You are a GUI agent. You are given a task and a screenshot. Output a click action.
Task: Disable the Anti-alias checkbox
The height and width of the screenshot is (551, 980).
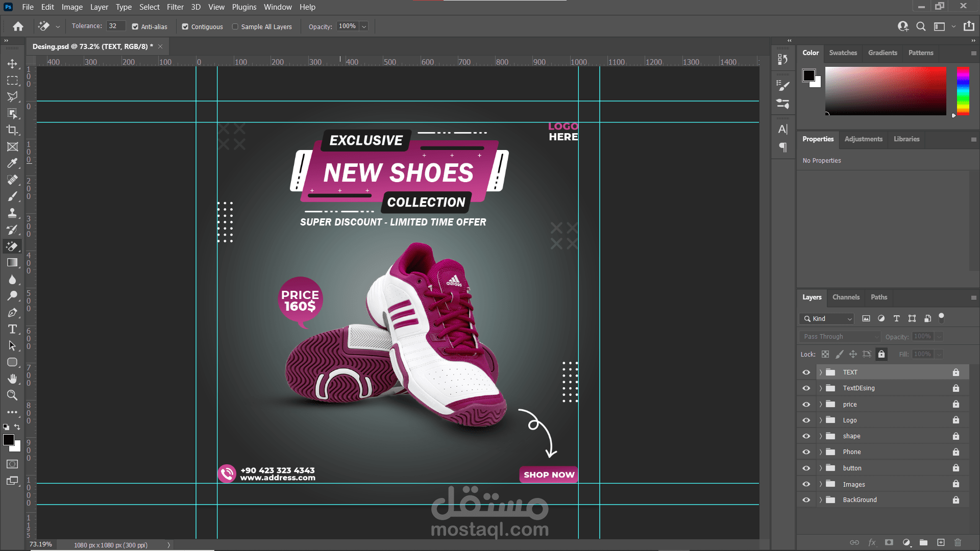[135, 27]
